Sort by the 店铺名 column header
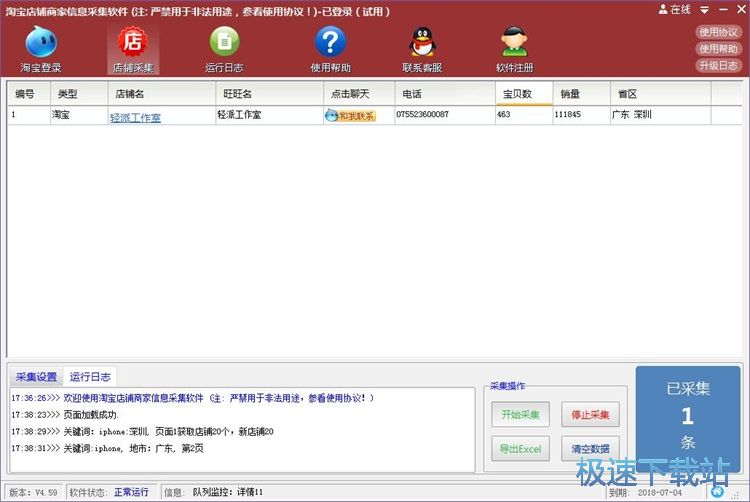Screen dimensions: 750x502 (x=162, y=94)
